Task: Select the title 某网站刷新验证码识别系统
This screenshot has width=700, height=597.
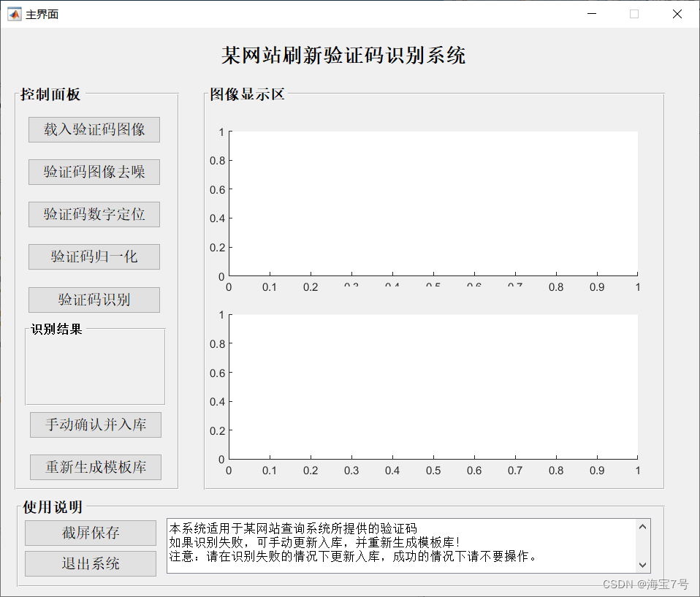Action: [x=343, y=56]
